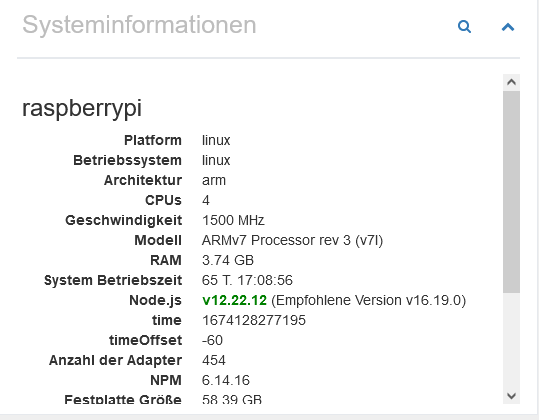Click the scrollbar up arrow
This screenshot has width=539, height=420.
511,82
